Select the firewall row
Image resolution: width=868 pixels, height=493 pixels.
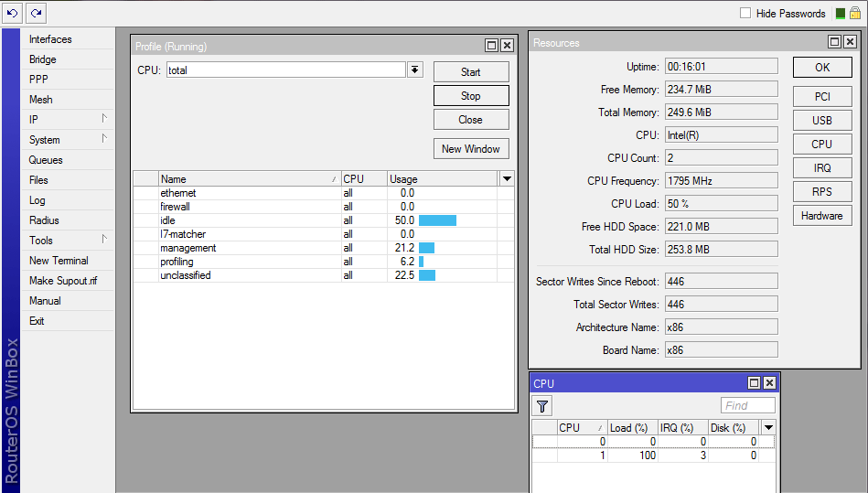[323, 207]
